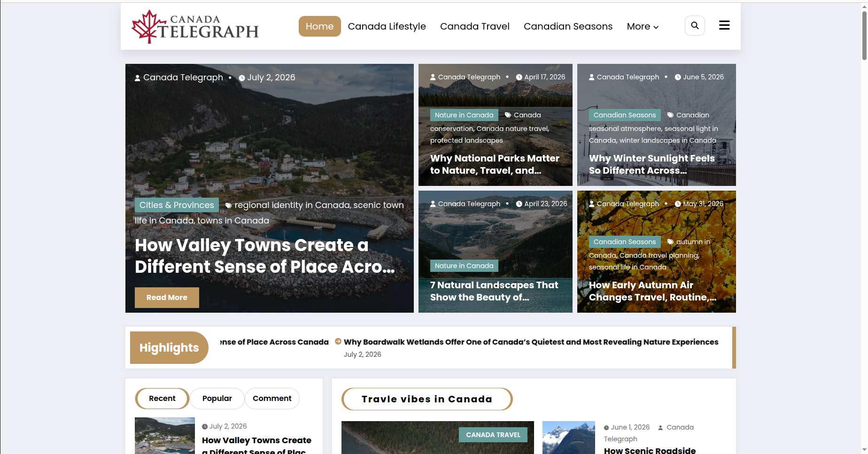Click the Read More button
This screenshot has height=454, width=868.
click(167, 298)
